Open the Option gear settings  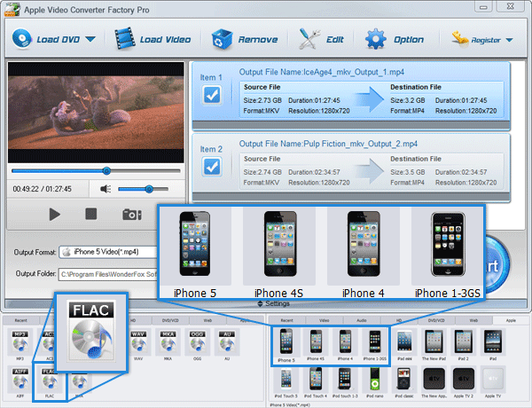coord(395,39)
